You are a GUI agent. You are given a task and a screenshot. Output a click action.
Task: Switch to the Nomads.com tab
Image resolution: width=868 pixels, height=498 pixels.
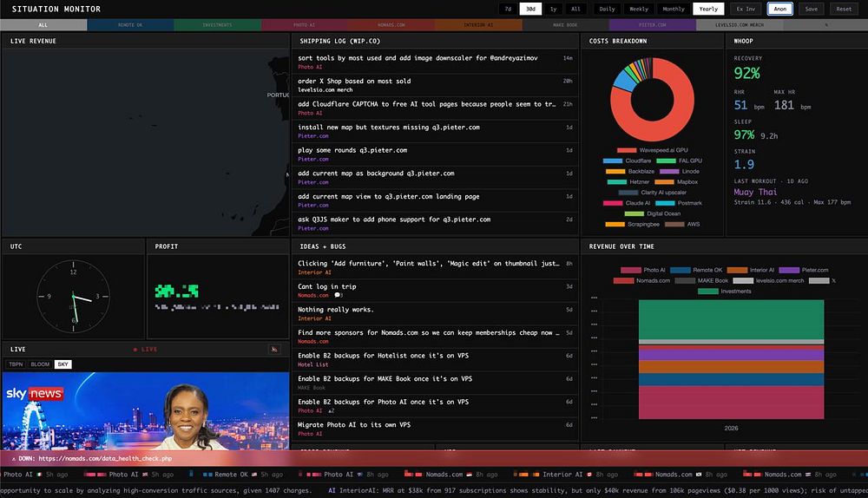pyautogui.click(x=391, y=25)
